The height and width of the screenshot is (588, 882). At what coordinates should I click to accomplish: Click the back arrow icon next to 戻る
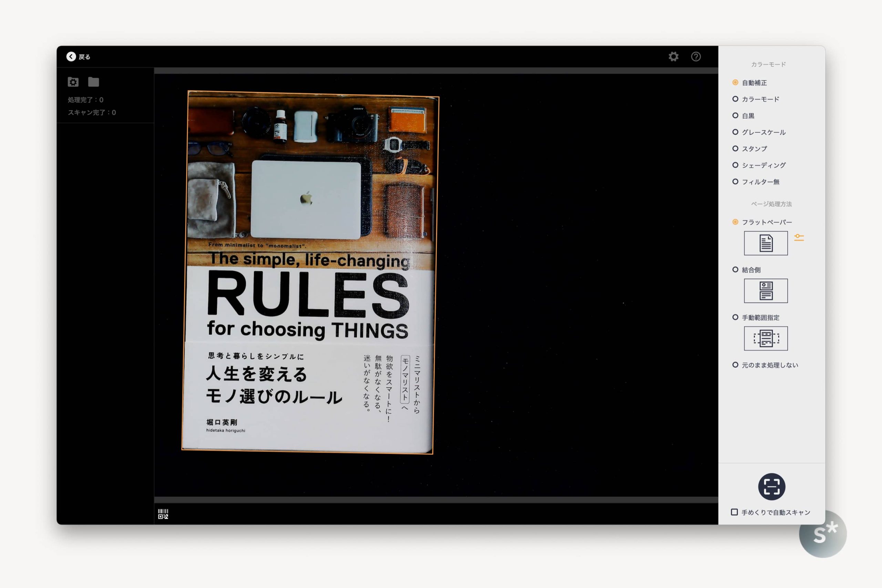coord(71,56)
